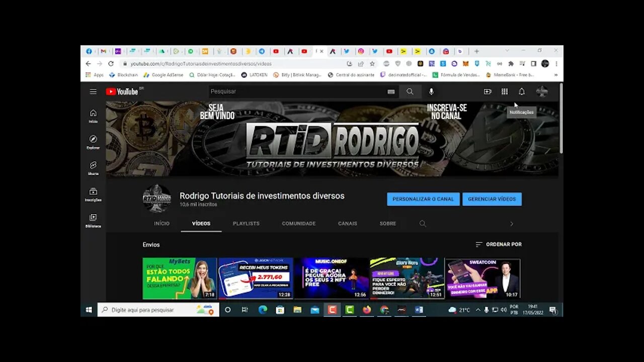Open the ORDENAR POR sort dropdown

pyautogui.click(x=499, y=244)
